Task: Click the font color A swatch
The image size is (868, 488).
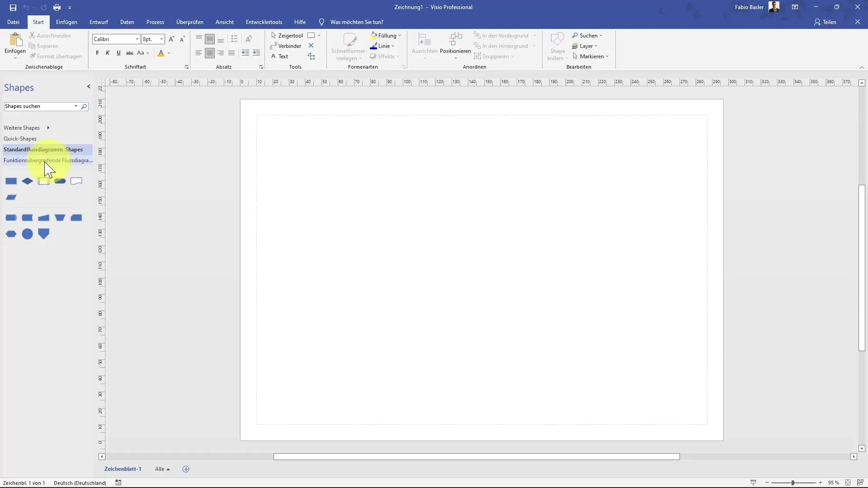Action: click(161, 53)
